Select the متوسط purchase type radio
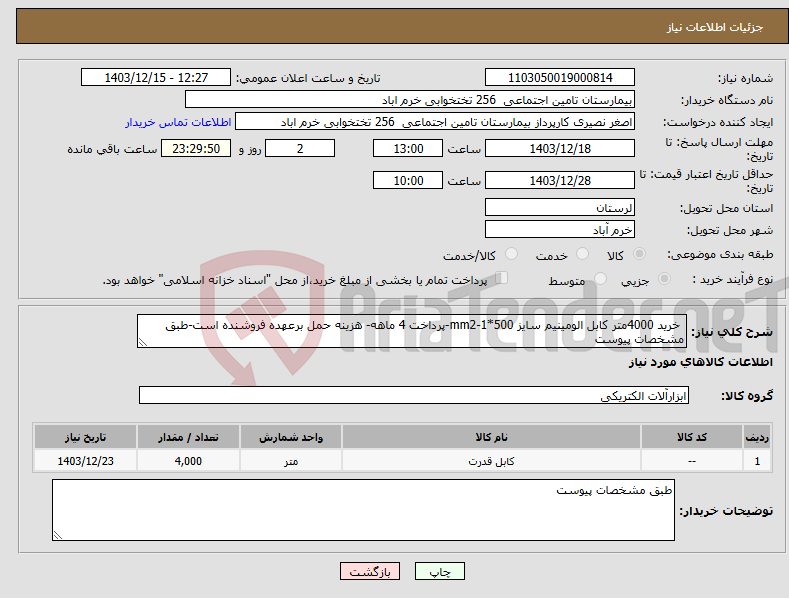This screenshot has height=598, width=789. pos(600,279)
